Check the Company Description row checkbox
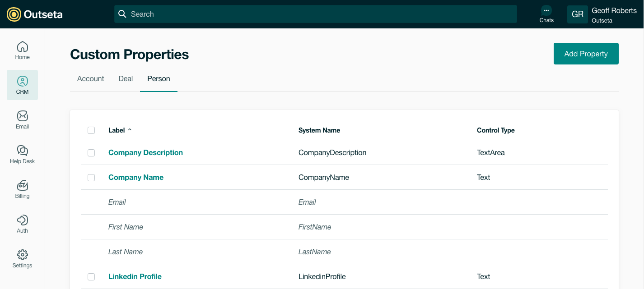 point(91,152)
